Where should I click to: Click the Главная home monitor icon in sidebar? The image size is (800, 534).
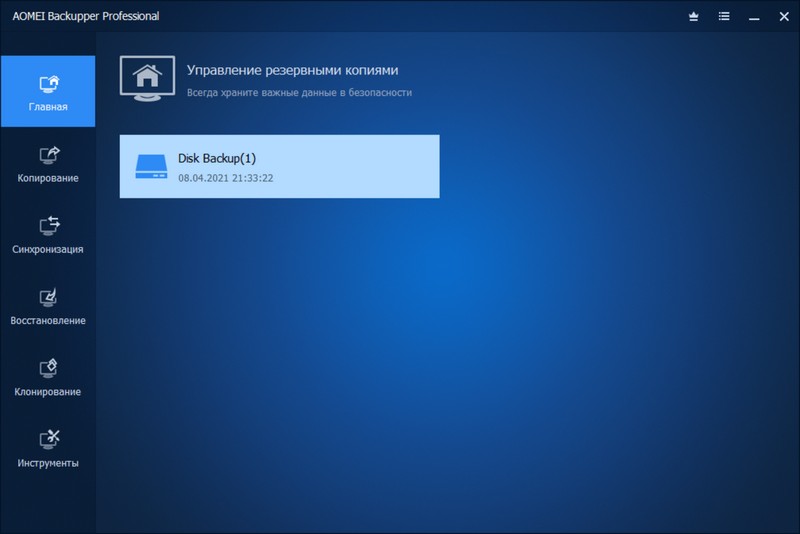click(x=48, y=83)
